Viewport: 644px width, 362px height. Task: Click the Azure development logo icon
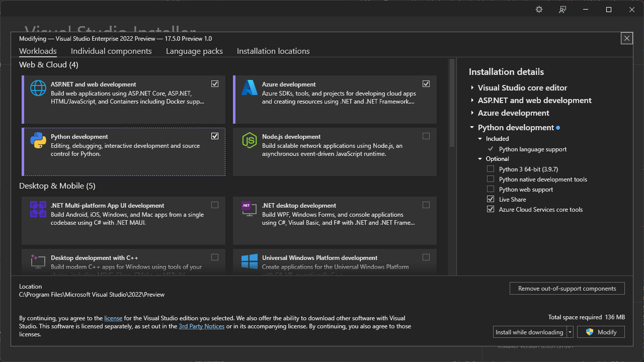click(250, 88)
